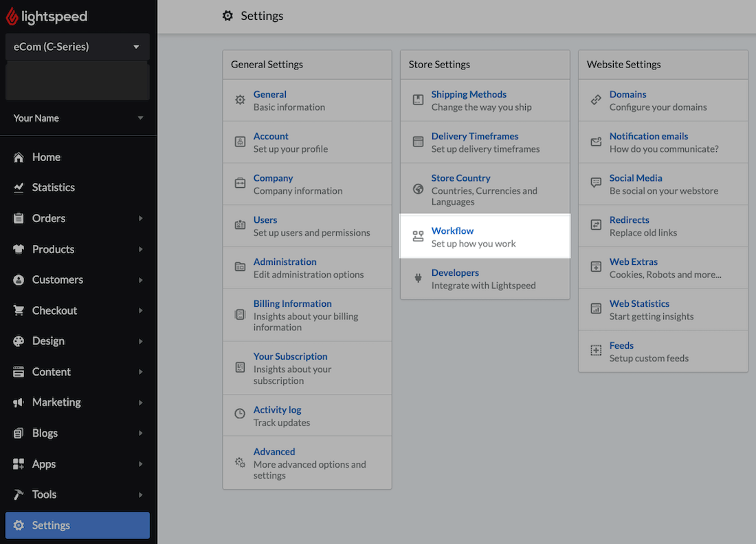Open the eCom (C-Series) store selector

point(77,46)
